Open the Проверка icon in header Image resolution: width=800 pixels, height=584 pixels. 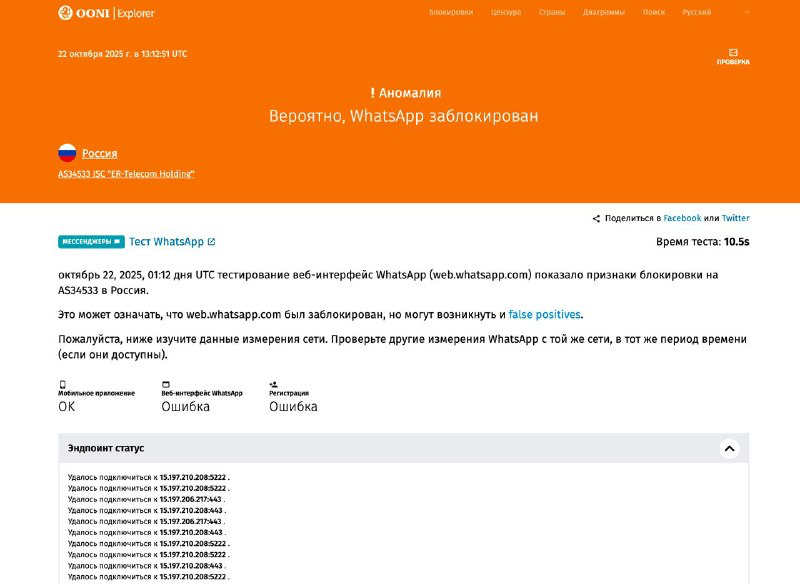coord(733,53)
